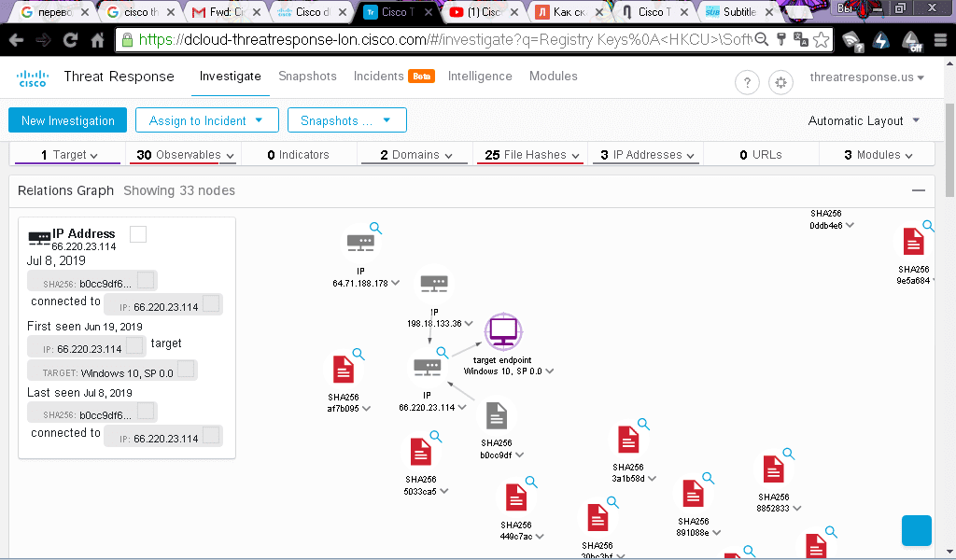Open the Incidents Beta tab
956x560 pixels.
(394, 77)
